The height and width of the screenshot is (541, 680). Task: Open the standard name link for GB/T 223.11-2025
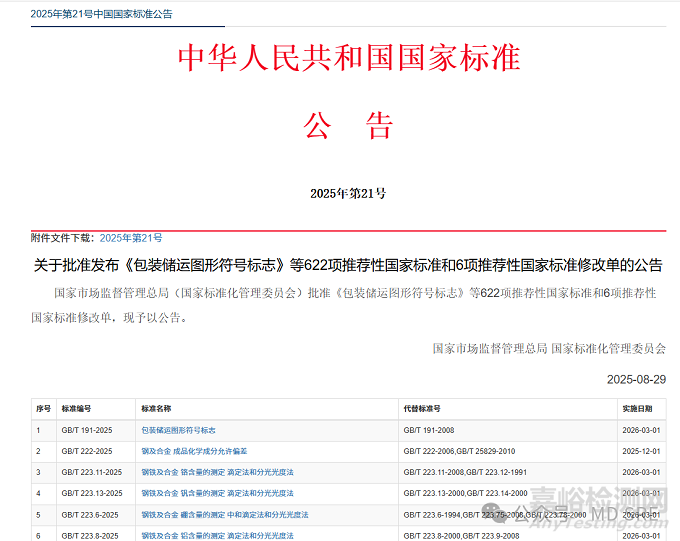[217, 472]
